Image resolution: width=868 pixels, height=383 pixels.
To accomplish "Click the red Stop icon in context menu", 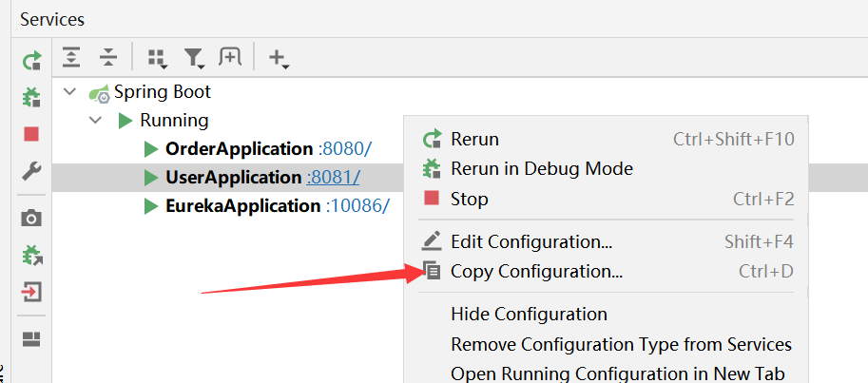I will point(432,198).
